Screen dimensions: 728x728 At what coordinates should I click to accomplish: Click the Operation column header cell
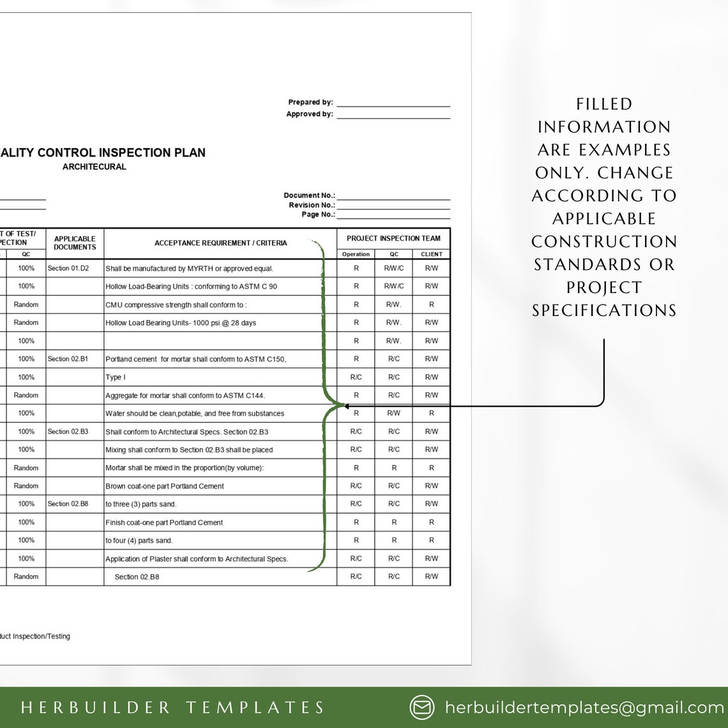[355, 254]
